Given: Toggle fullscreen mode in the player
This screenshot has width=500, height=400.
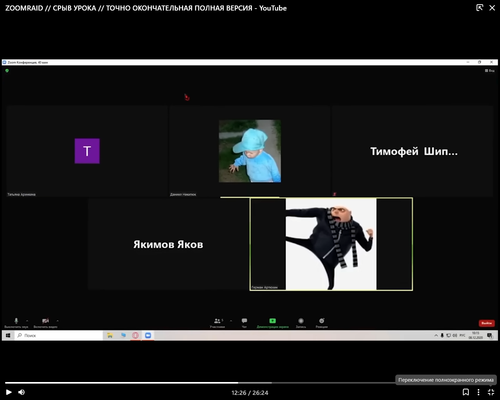Looking at the screenshot, I should coord(491,392).
